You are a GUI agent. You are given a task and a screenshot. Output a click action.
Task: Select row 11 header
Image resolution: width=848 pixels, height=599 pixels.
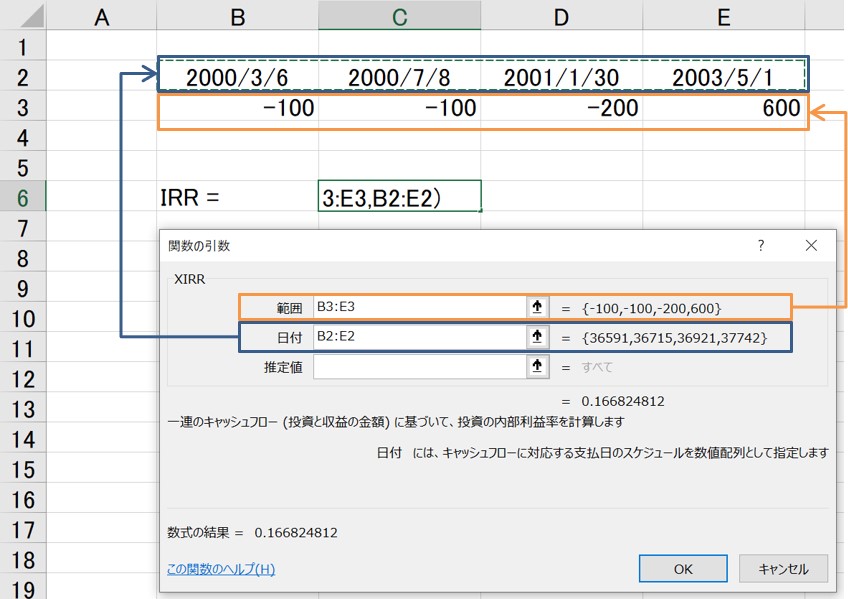tap(23, 349)
